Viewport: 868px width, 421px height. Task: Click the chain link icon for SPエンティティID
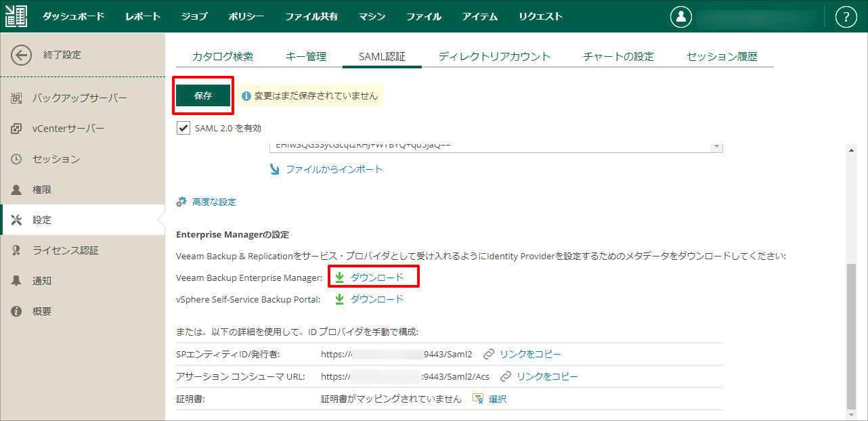coord(489,354)
